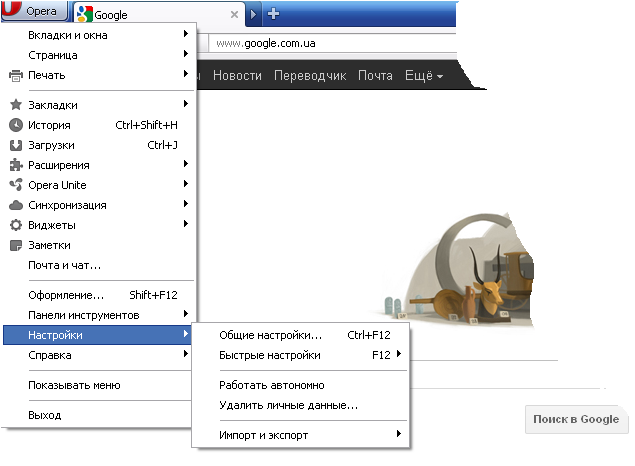Choose Удалить личные данные...
The height and width of the screenshot is (466, 635).
tap(300, 405)
